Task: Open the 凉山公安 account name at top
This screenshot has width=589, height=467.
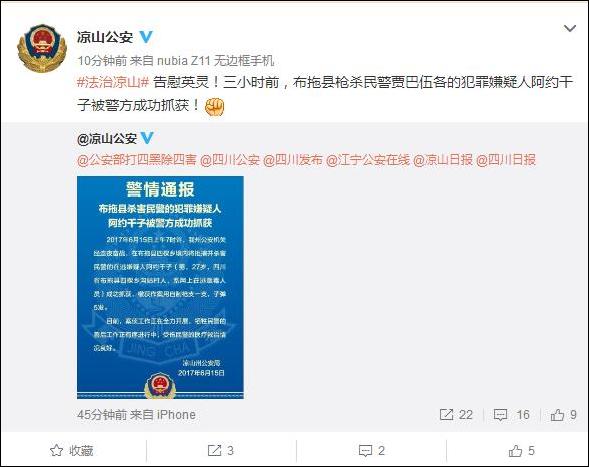Action: pos(105,37)
